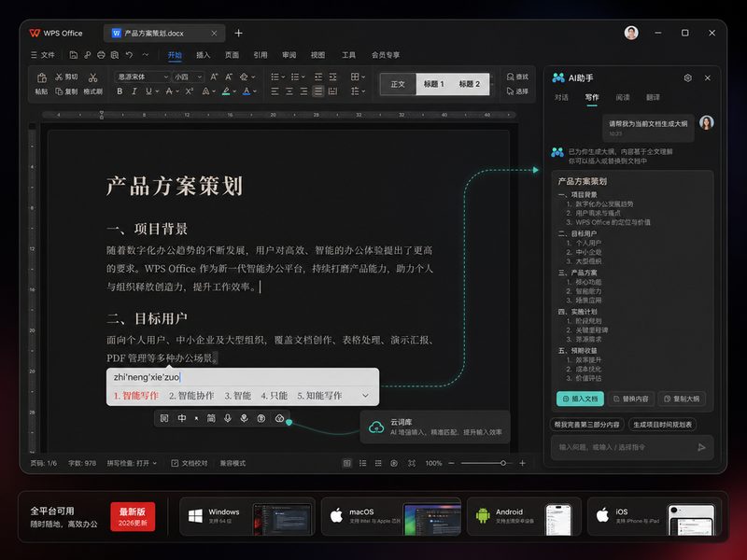Click the 查找 find button

517,77
